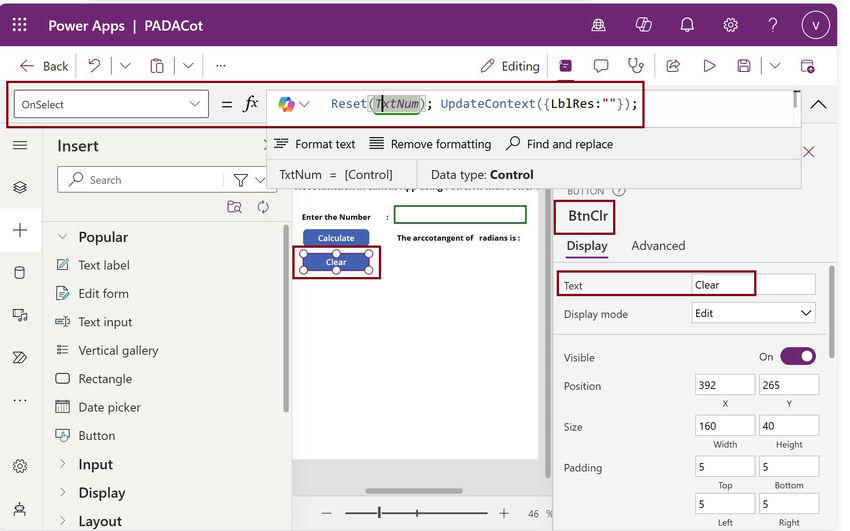Insert a Button control
This screenshot has width=850, height=531.
click(x=85, y=436)
